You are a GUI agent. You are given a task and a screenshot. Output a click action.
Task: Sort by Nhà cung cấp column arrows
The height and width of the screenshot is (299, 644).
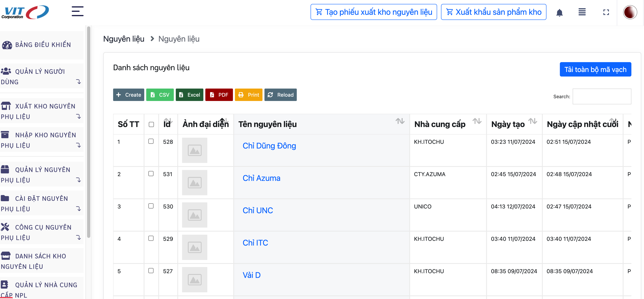point(477,121)
